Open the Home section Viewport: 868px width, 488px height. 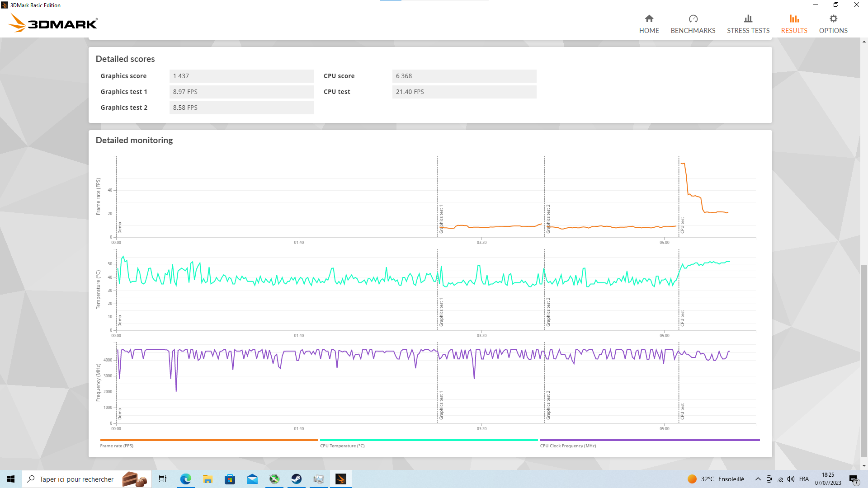tap(649, 24)
